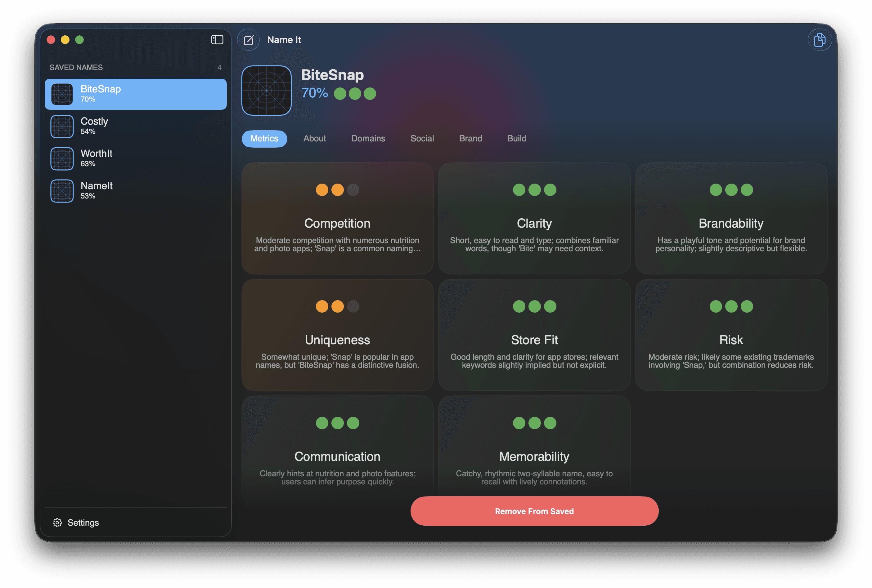Click the new name compose icon

coord(248,40)
